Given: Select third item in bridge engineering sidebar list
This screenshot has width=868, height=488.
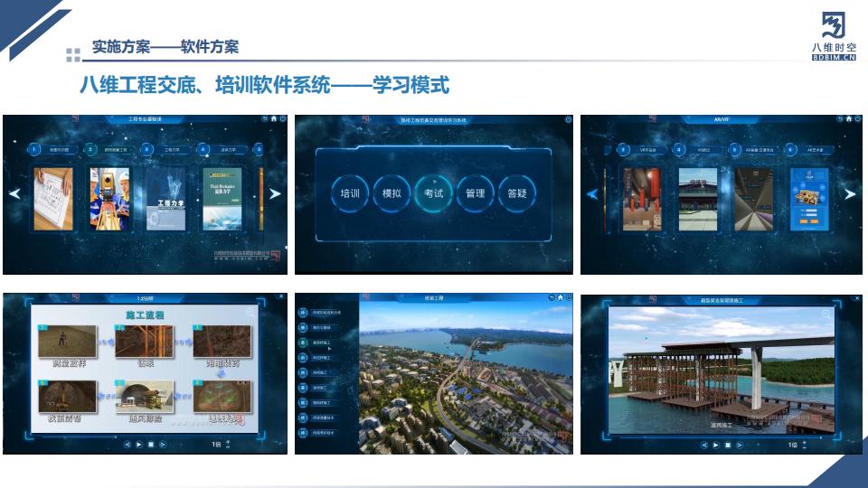Looking at the screenshot, I should tap(305, 343).
